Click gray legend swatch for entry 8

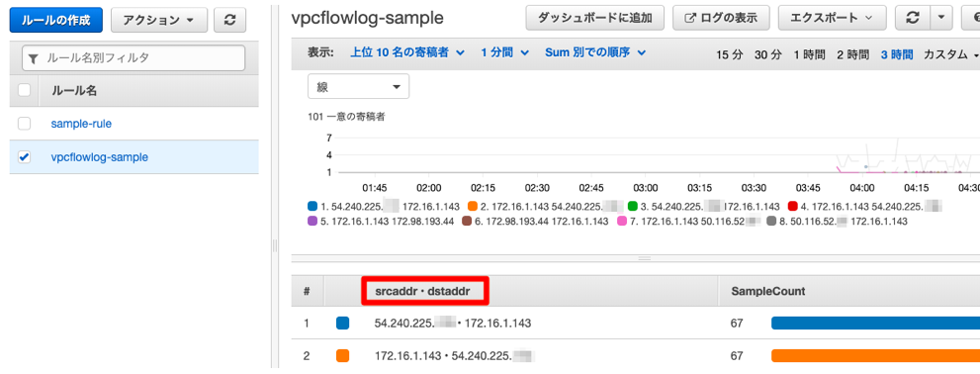771,221
